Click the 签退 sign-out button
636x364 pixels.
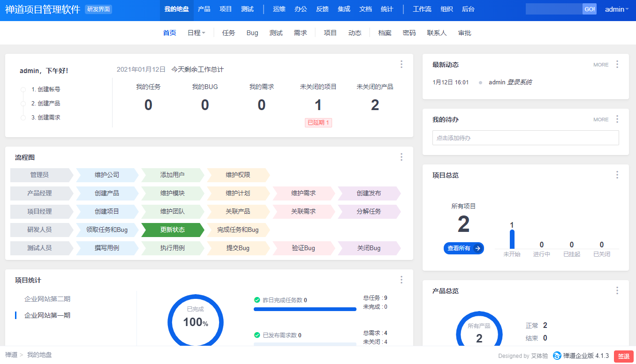tap(623, 356)
